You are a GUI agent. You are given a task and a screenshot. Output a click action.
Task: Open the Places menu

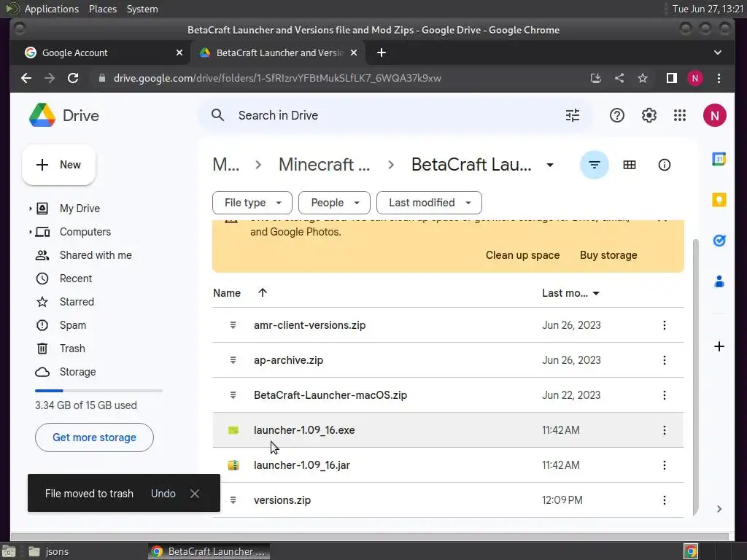[x=103, y=9]
